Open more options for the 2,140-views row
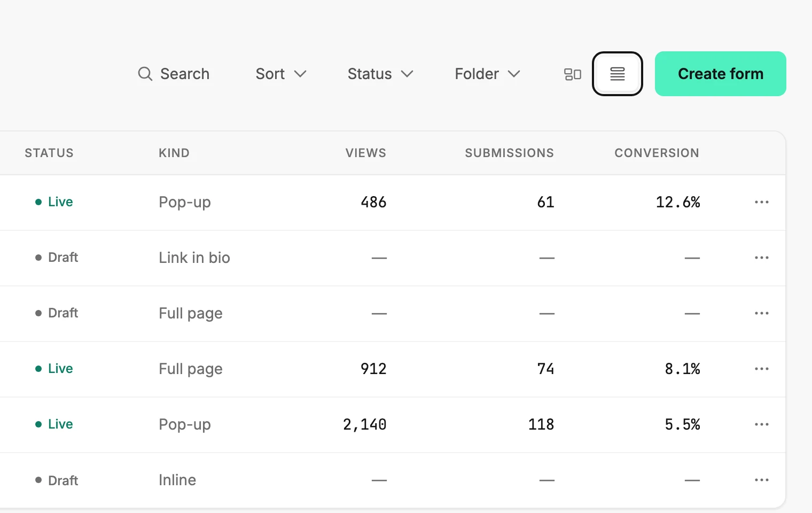This screenshot has height=513, width=812. (x=762, y=424)
